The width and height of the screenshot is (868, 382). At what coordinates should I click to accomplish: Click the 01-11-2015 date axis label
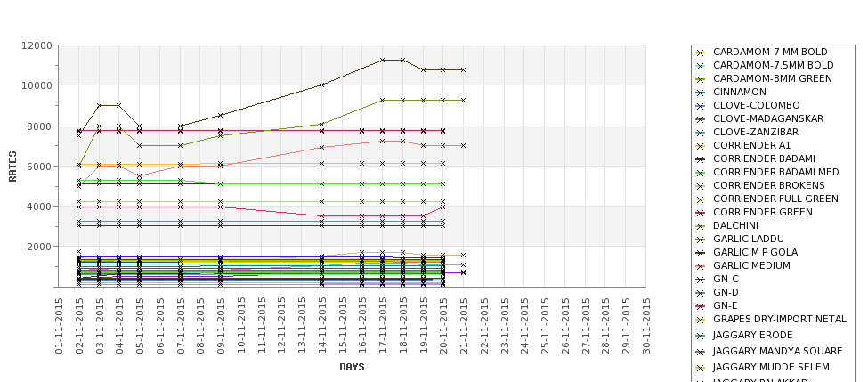pyautogui.click(x=59, y=326)
